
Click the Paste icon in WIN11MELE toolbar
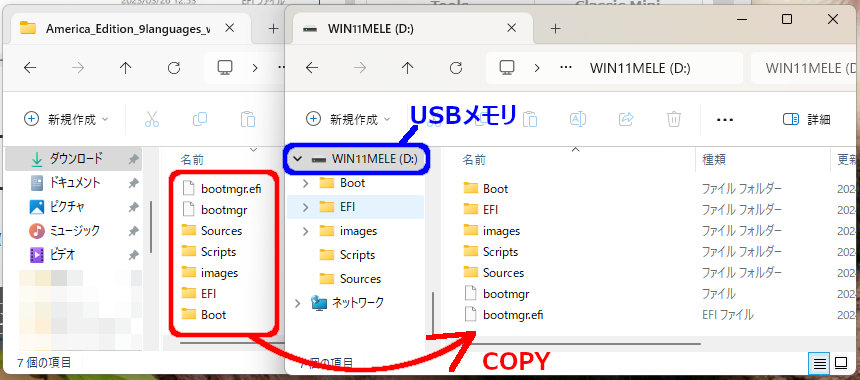point(529,119)
